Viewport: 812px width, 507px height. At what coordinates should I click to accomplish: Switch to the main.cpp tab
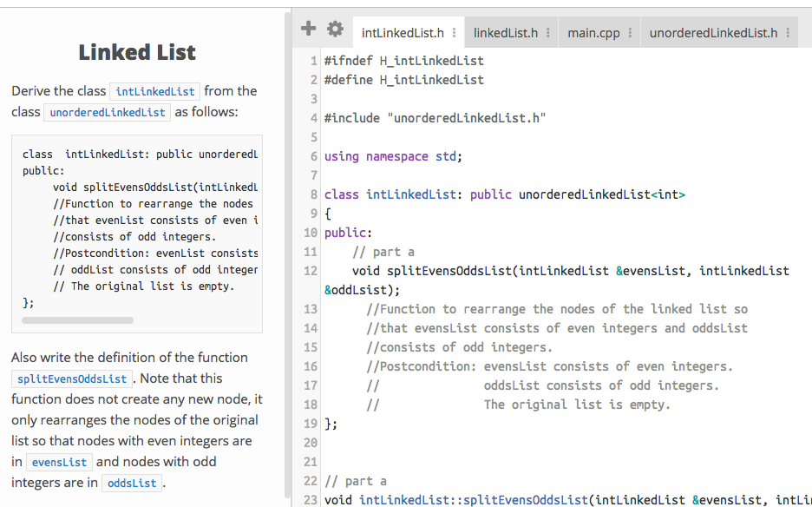[x=595, y=31]
